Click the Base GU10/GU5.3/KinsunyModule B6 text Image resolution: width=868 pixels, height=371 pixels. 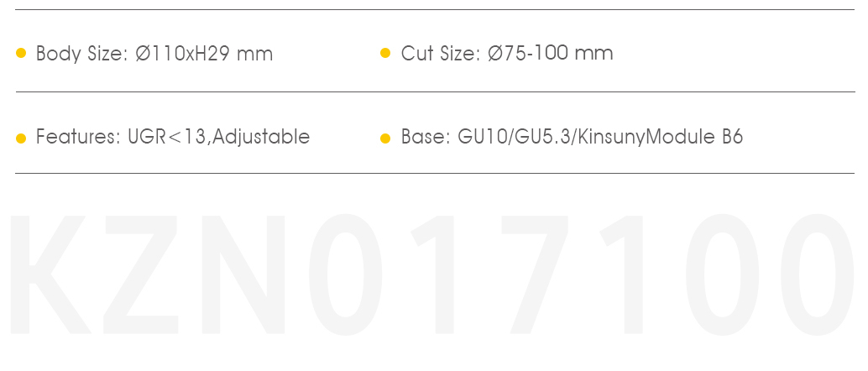coord(572,137)
